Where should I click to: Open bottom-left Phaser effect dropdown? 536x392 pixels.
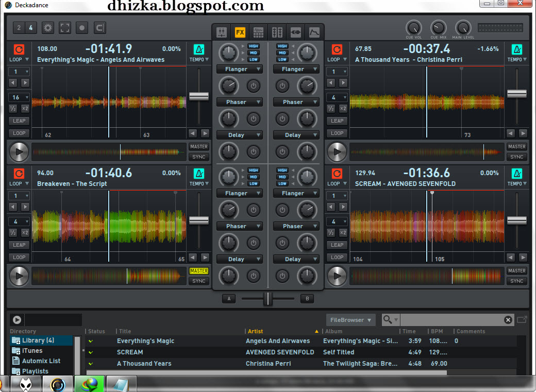coord(239,226)
